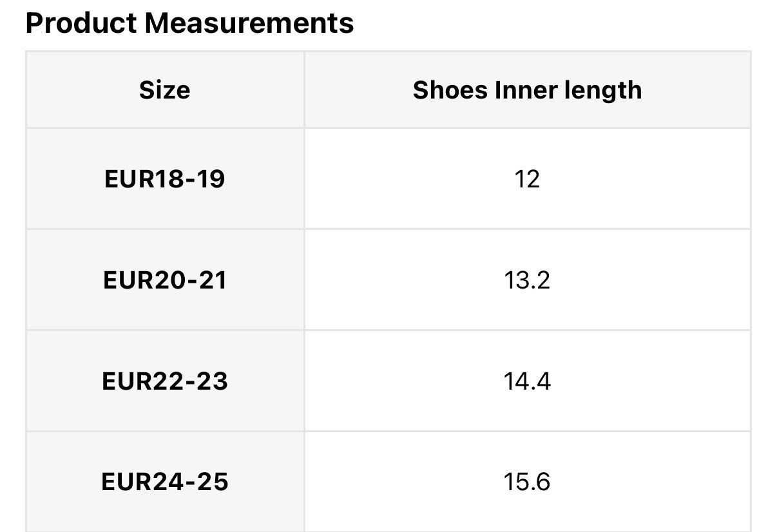The image size is (777, 532).
Task: Click the empty cell below 15.6
Action: [x=527, y=522]
